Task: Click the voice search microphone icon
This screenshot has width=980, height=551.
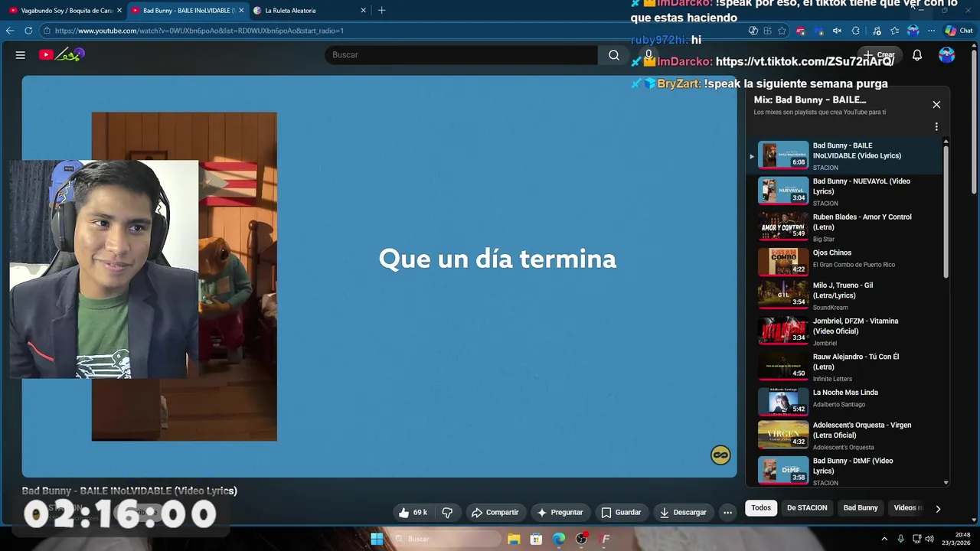Action: [648, 55]
